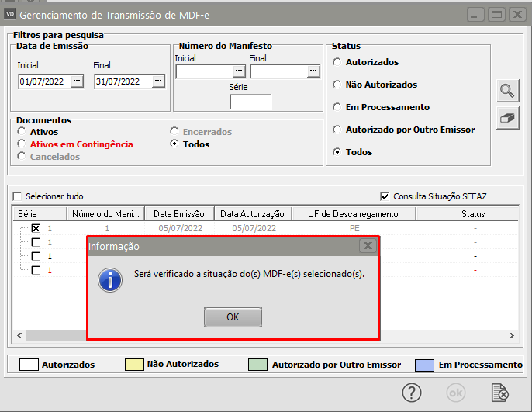Open help question mark icon
Screen dimensions: 532x412
pos(412,393)
